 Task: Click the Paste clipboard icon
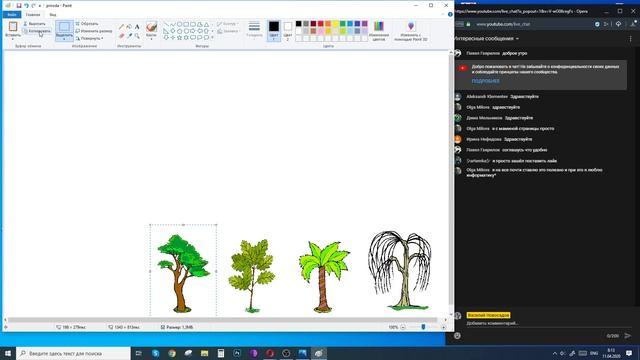pyautogui.click(x=13, y=27)
